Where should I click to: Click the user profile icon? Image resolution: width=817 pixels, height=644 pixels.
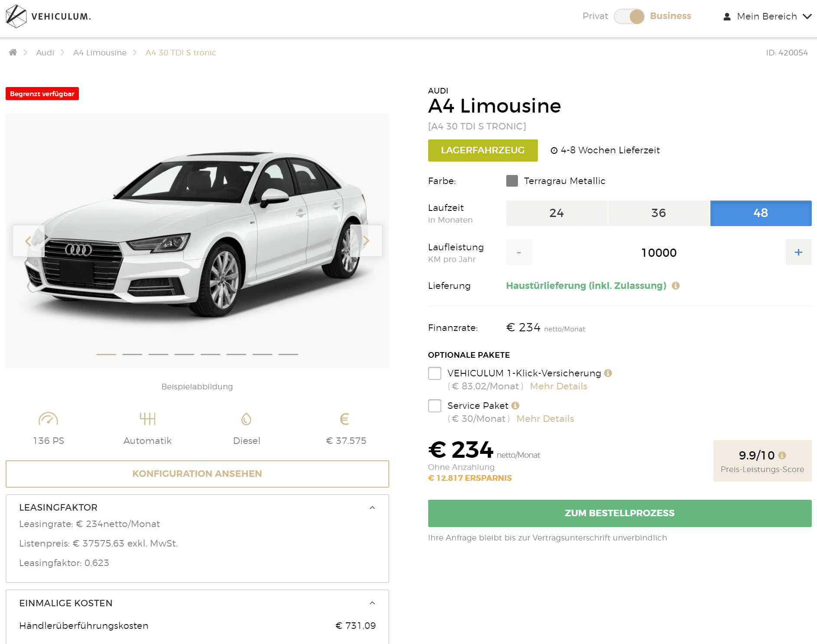click(727, 16)
